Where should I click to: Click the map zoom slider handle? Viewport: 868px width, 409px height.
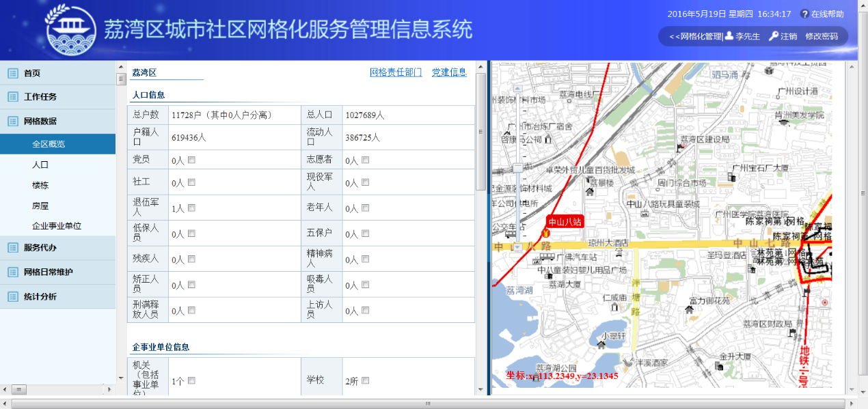(517, 168)
